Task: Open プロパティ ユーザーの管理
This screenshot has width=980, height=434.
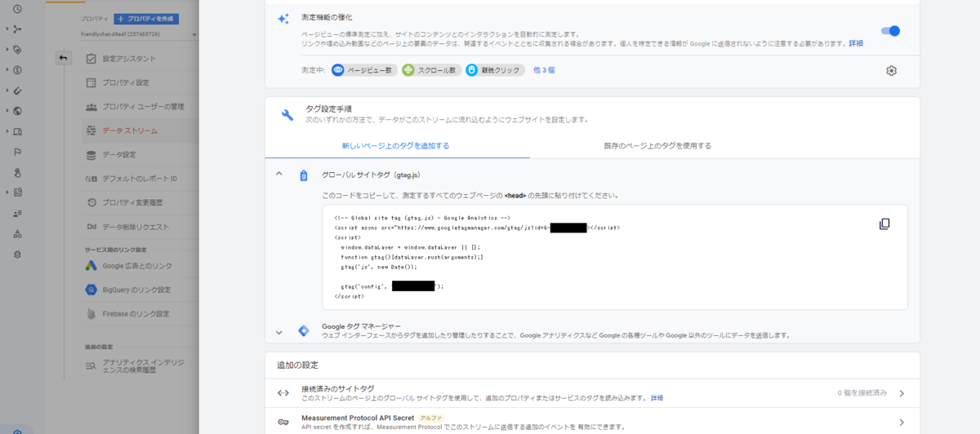Action: point(140,107)
